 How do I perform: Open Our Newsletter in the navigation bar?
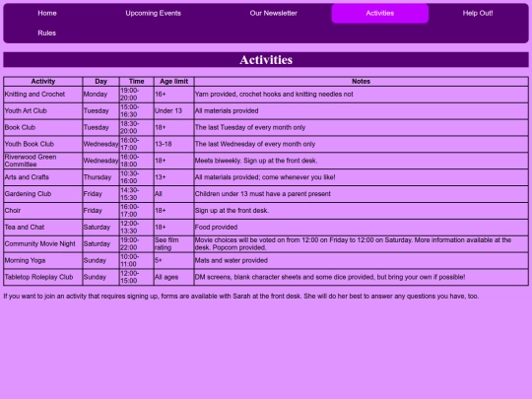point(274,13)
